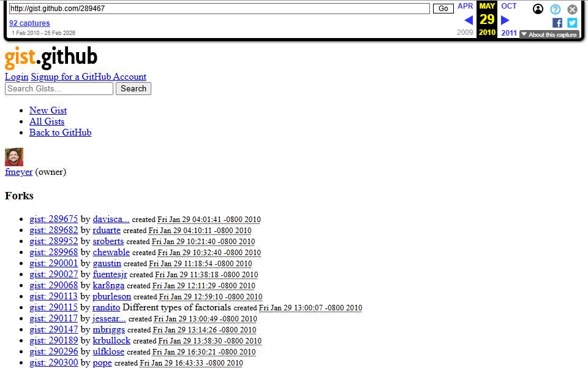Expand About this capture

(549, 34)
